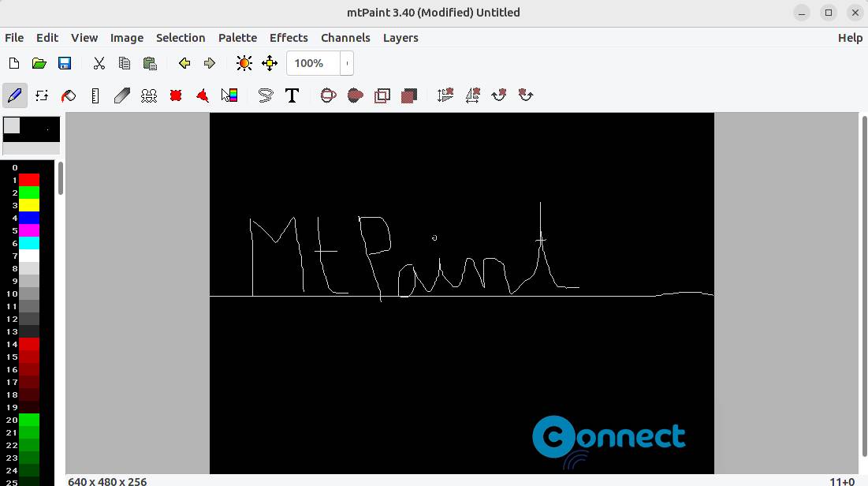This screenshot has width=868, height=486.
Task: Open the zoom dropdown arrow
Action: [x=347, y=63]
